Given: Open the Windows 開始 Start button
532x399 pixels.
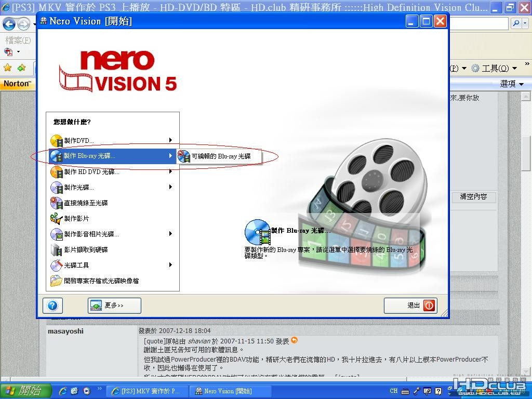Looking at the screenshot, I should click(x=26, y=391).
